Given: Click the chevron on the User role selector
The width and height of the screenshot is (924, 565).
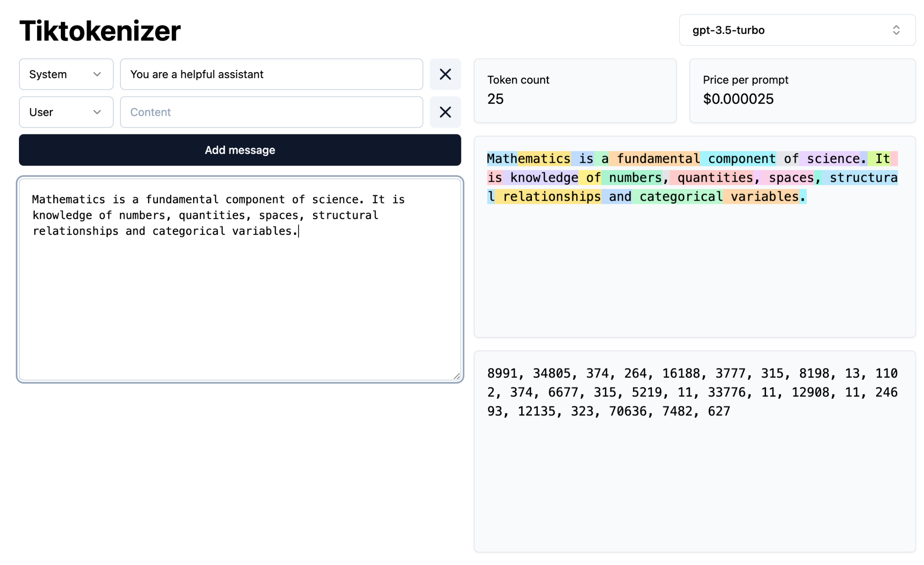Looking at the screenshot, I should coord(97,112).
